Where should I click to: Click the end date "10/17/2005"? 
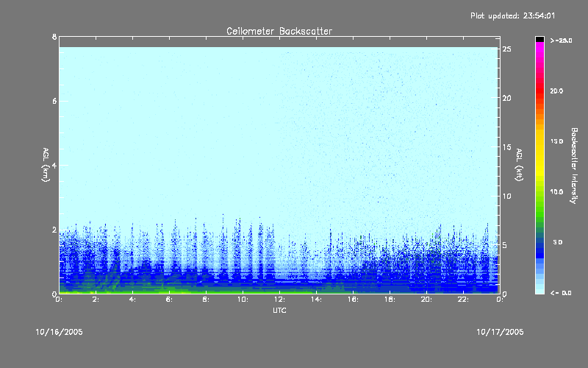(500, 332)
